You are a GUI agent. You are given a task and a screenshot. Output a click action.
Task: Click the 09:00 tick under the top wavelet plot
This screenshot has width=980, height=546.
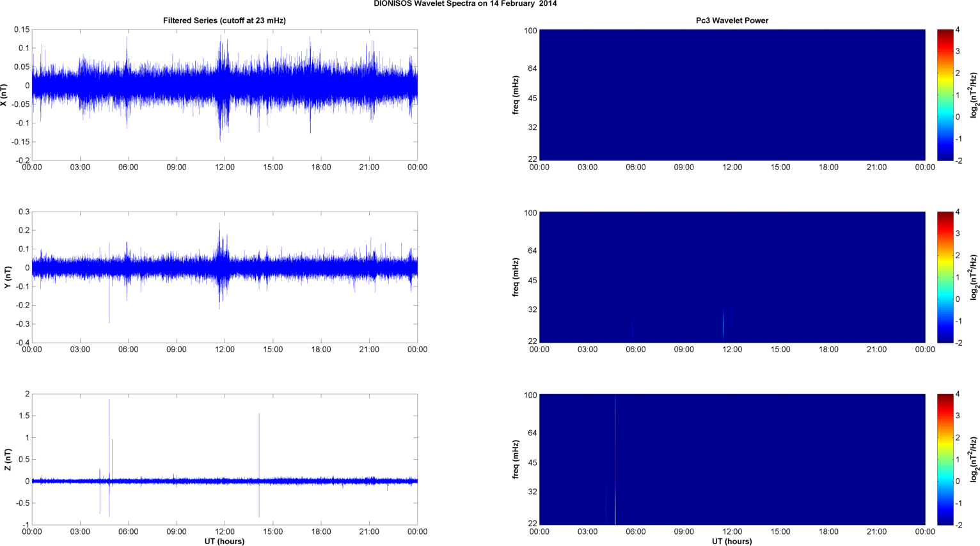pyautogui.click(x=684, y=168)
